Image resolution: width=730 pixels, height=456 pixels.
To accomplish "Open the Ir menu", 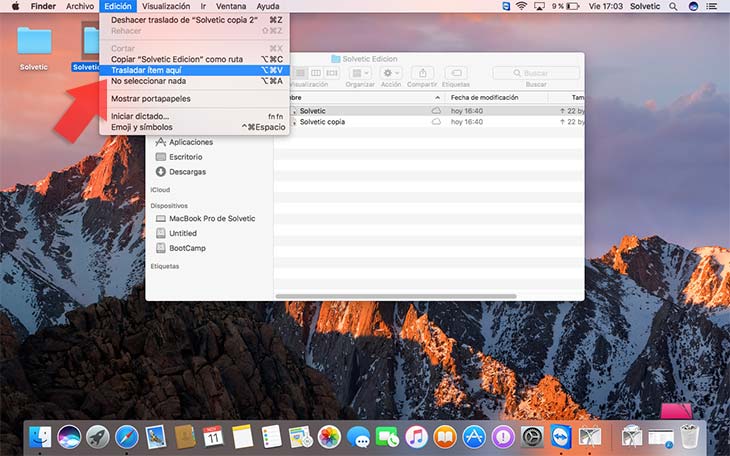I will [x=203, y=6].
